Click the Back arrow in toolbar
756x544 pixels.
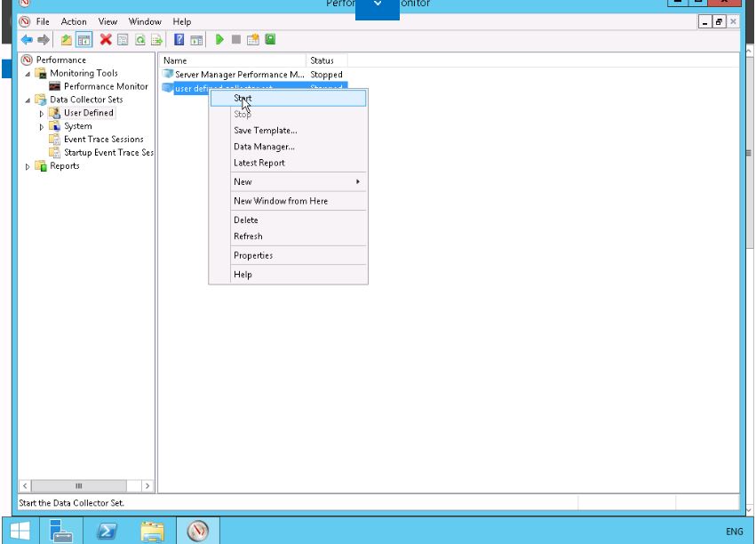(x=27, y=39)
